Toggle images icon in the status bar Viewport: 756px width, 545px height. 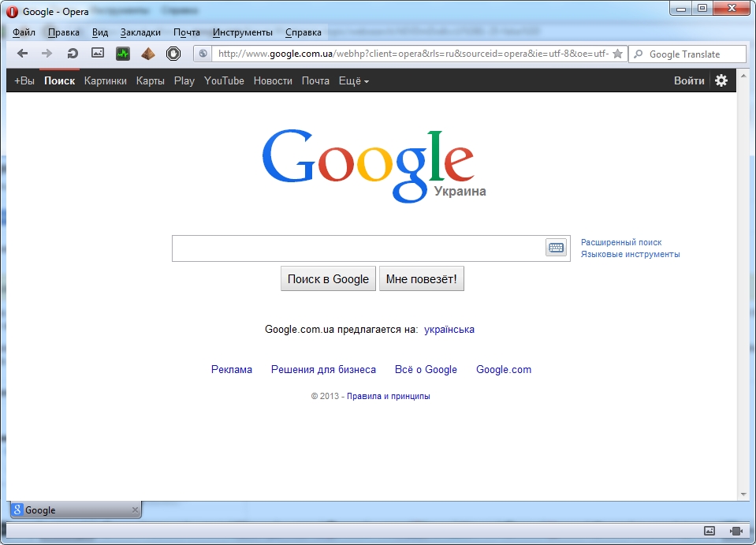coord(709,531)
